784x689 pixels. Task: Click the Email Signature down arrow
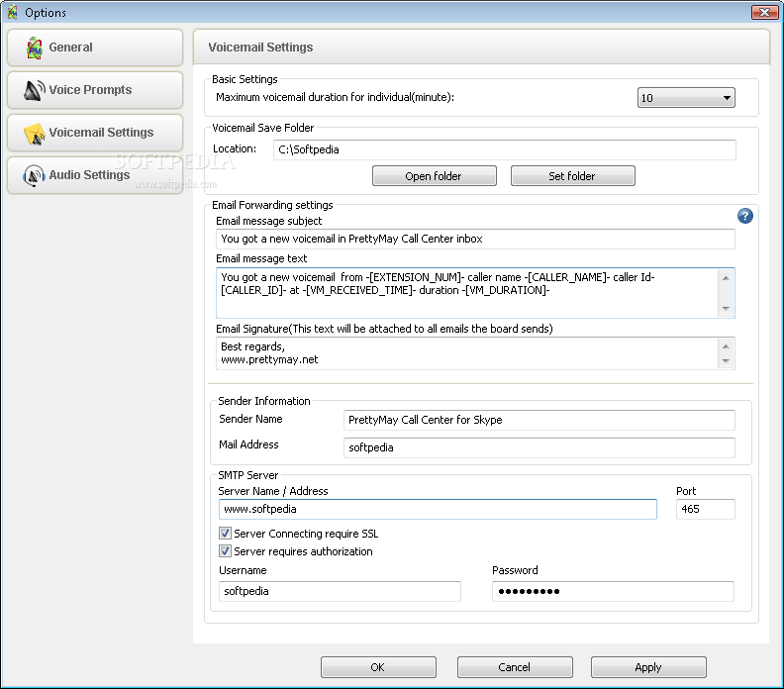click(x=726, y=361)
